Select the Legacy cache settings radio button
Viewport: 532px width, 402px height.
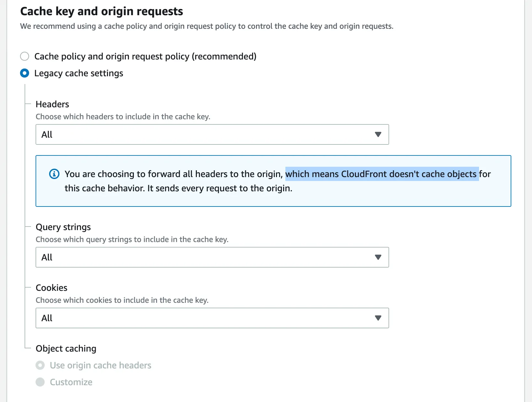[x=25, y=73]
